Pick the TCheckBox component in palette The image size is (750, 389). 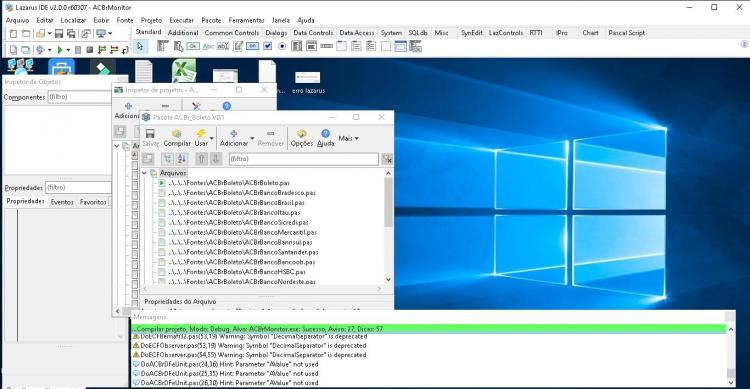point(267,46)
